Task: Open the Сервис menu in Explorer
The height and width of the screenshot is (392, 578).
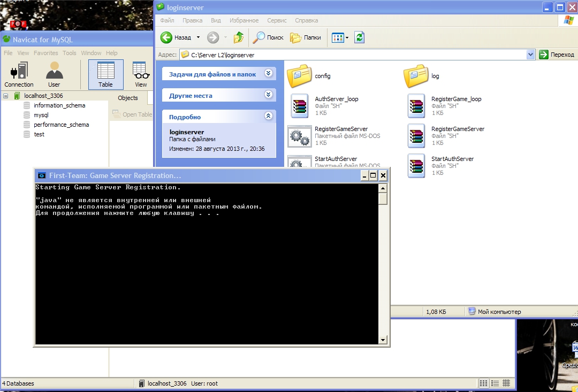Action: point(277,20)
